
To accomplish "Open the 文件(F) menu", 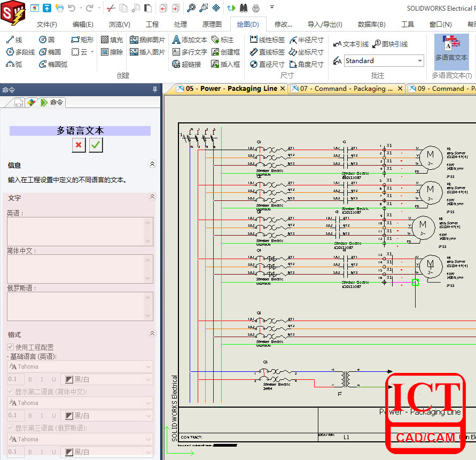I will click(47, 24).
